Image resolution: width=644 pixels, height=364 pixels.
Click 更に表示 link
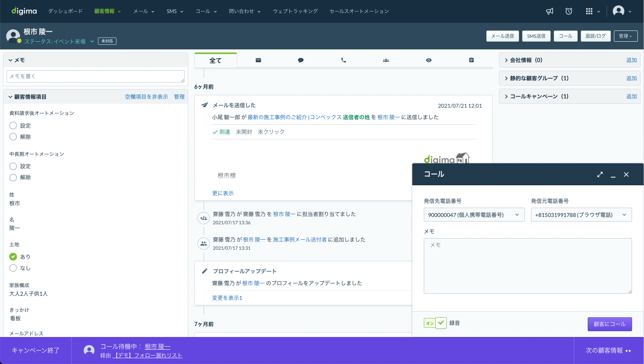point(223,193)
